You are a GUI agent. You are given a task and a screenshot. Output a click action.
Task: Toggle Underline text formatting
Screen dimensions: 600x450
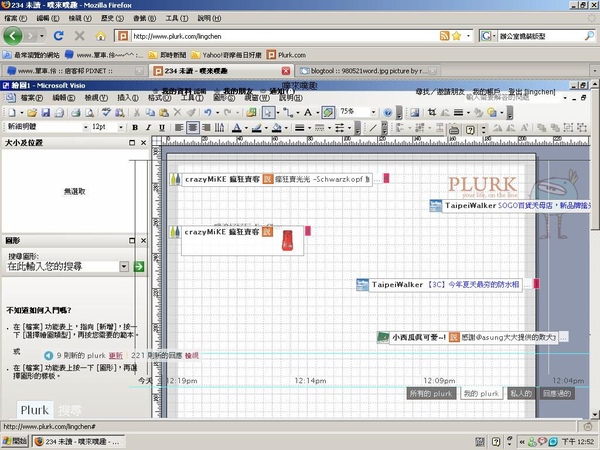click(x=162, y=128)
